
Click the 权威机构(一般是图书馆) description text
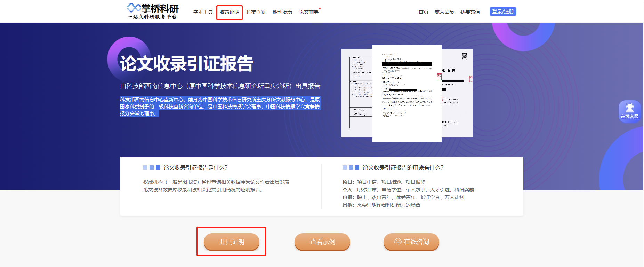(x=216, y=186)
